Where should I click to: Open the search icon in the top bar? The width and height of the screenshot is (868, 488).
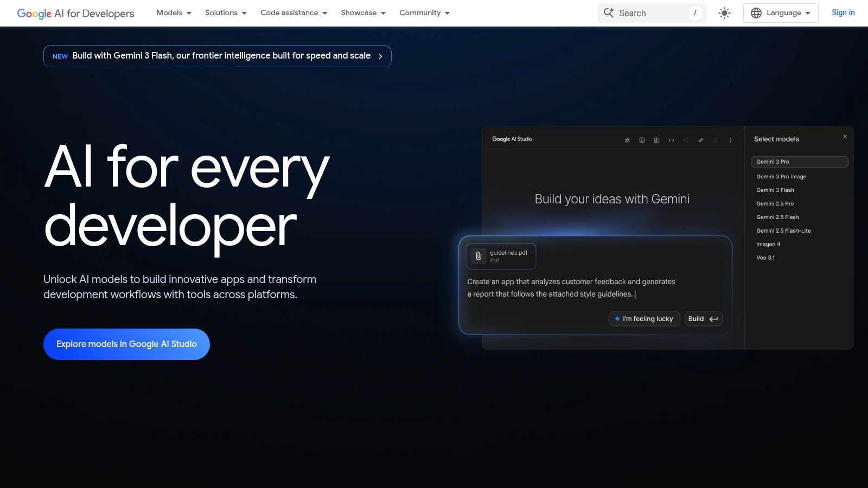pyautogui.click(x=609, y=13)
